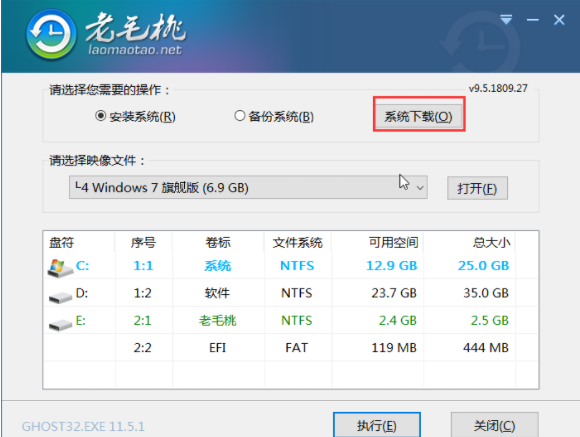580x437 pixels.
Task: Click the D: drive disk icon
Action: coord(60,297)
